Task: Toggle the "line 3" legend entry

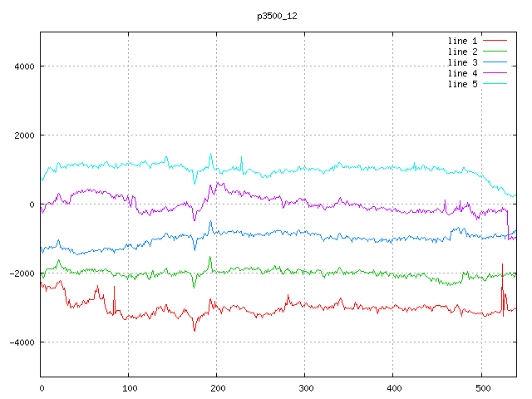Action: click(x=462, y=62)
